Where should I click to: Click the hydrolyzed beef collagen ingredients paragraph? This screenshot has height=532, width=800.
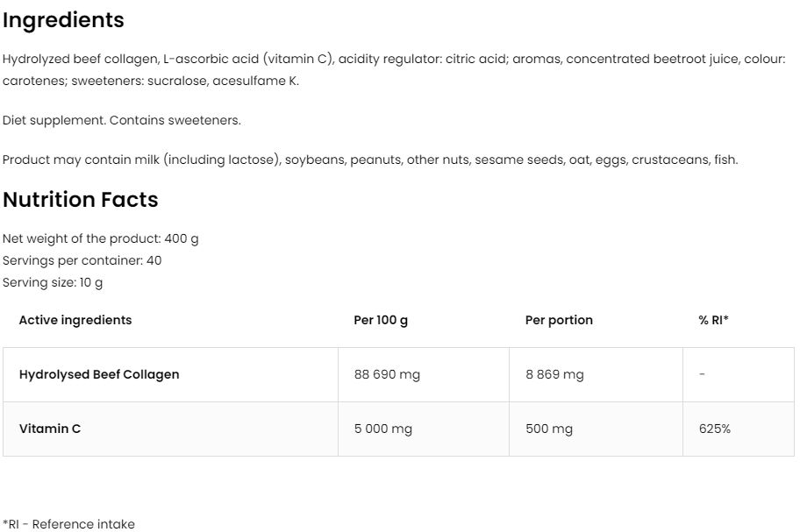tap(394, 70)
